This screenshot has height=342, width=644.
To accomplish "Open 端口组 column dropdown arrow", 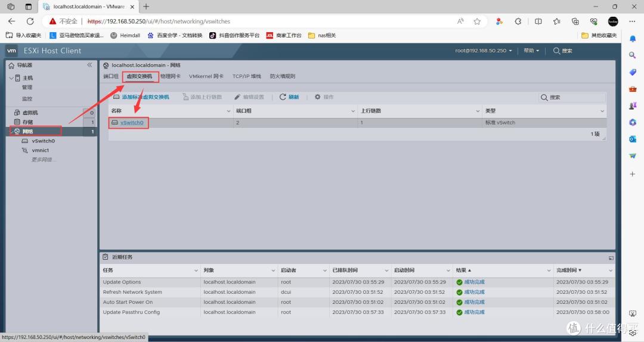I will click(353, 111).
